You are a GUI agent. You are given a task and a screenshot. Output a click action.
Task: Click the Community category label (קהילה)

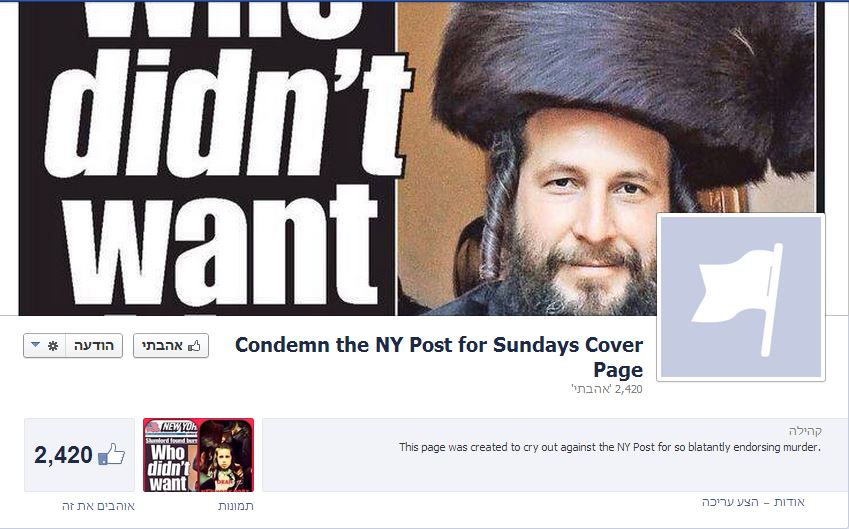(805, 430)
